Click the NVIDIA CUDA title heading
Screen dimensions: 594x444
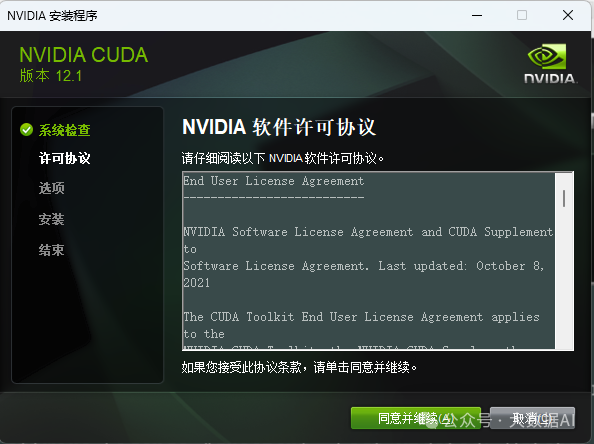(83, 55)
